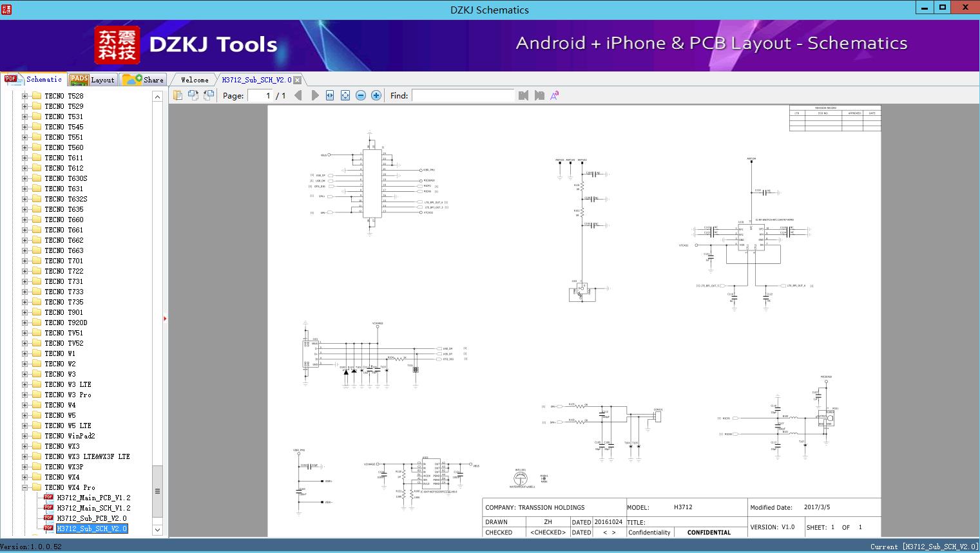Viewport: 980px width, 553px height.
Task: Switch to the PADS Layout tab
Action: point(92,80)
